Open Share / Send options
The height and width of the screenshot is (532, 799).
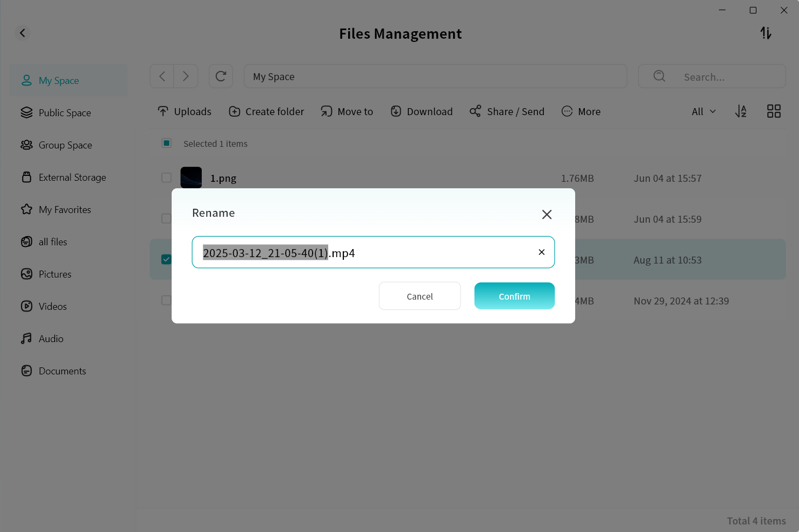pyautogui.click(x=507, y=111)
